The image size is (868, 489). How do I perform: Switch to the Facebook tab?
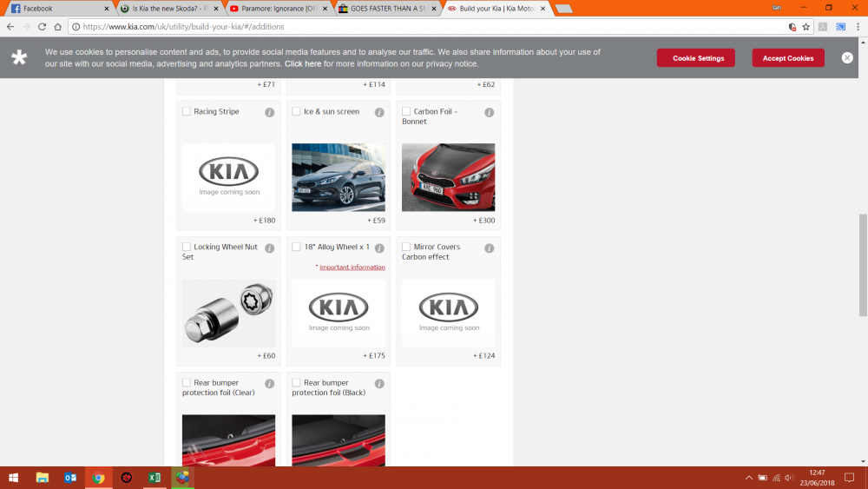coord(59,9)
